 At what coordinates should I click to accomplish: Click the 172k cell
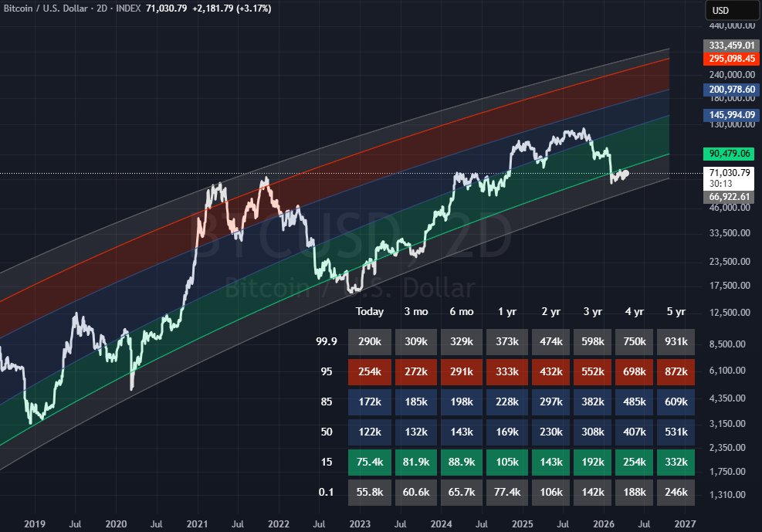pos(369,402)
